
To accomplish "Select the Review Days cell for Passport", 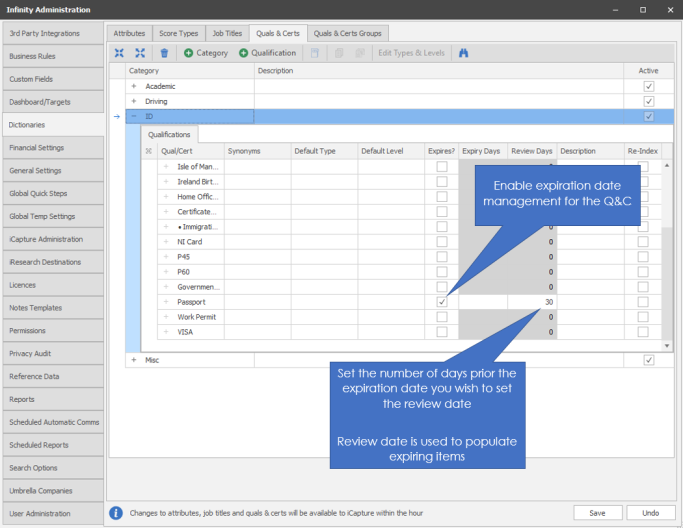I will tap(532, 301).
